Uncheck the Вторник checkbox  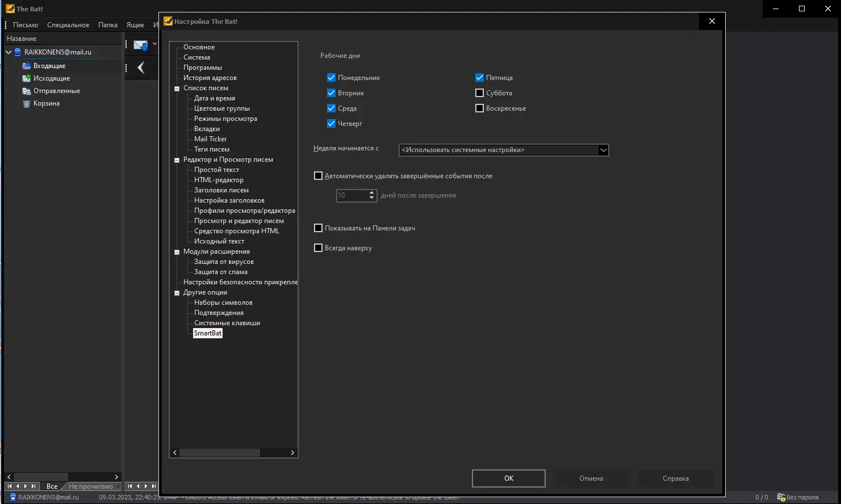point(331,93)
